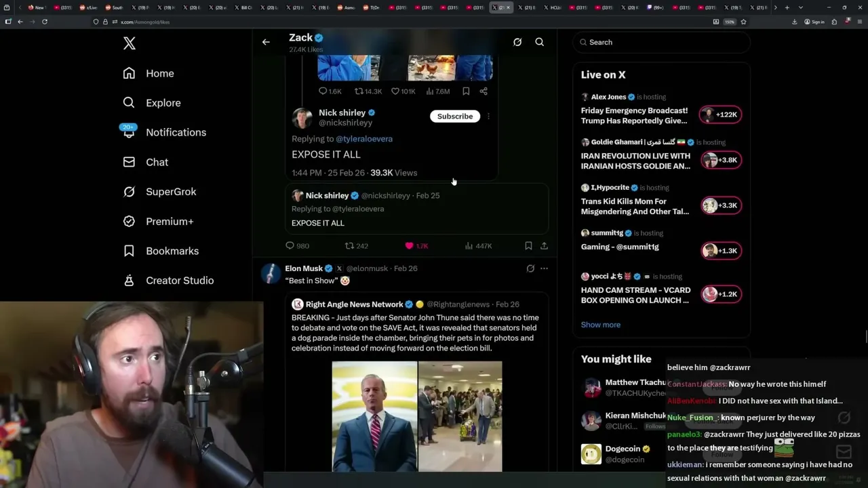This screenshot has height=488, width=868.
Task: Click repost icon with 242 count
Action: coord(349,245)
